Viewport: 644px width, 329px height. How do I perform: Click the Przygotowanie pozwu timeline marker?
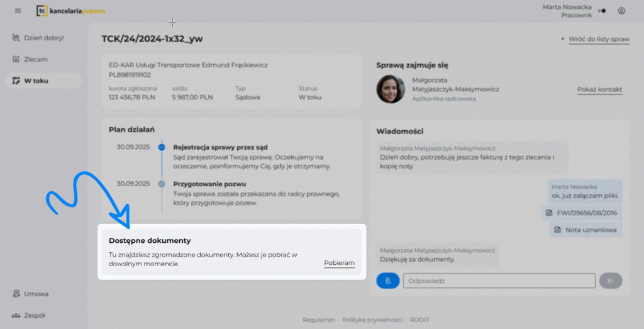tap(162, 184)
